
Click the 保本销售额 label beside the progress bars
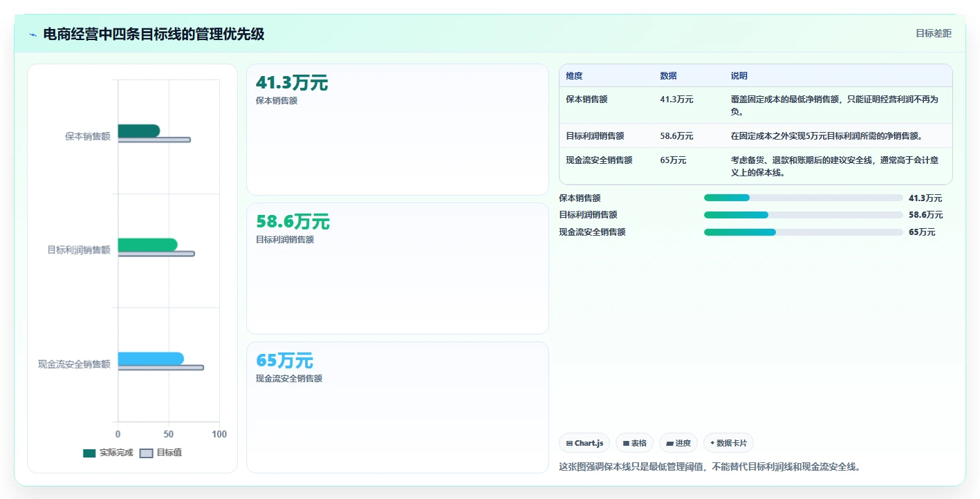point(580,198)
